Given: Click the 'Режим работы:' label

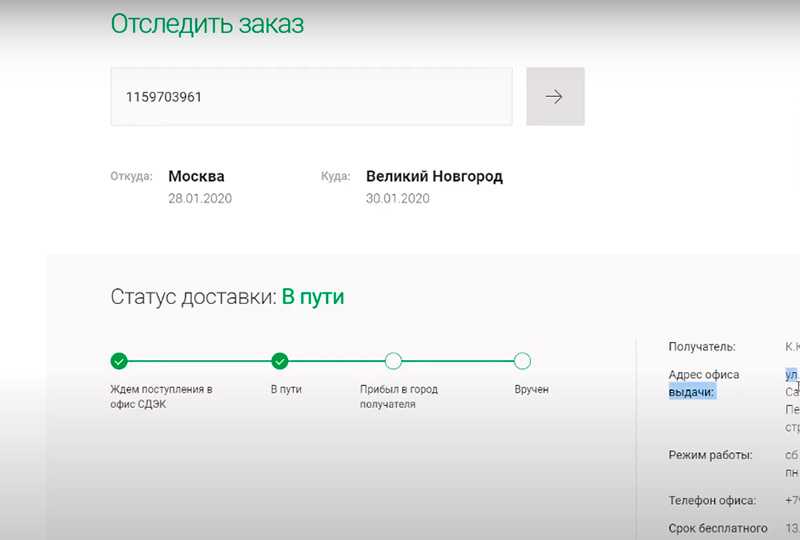Looking at the screenshot, I should [710, 455].
